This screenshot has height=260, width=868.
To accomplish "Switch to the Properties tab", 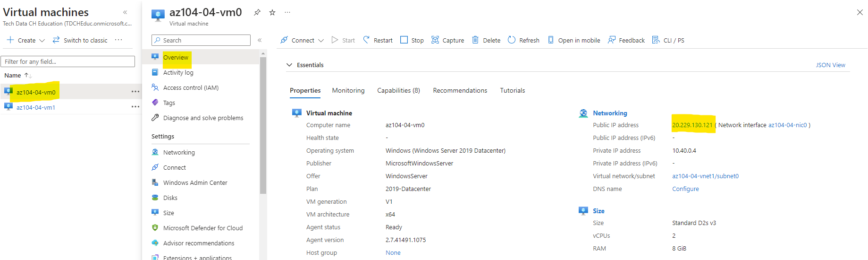I will [305, 90].
